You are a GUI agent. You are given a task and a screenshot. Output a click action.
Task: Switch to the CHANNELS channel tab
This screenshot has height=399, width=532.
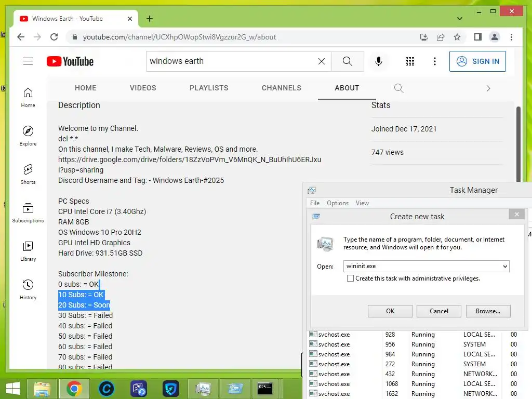pyautogui.click(x=281, y=88)
